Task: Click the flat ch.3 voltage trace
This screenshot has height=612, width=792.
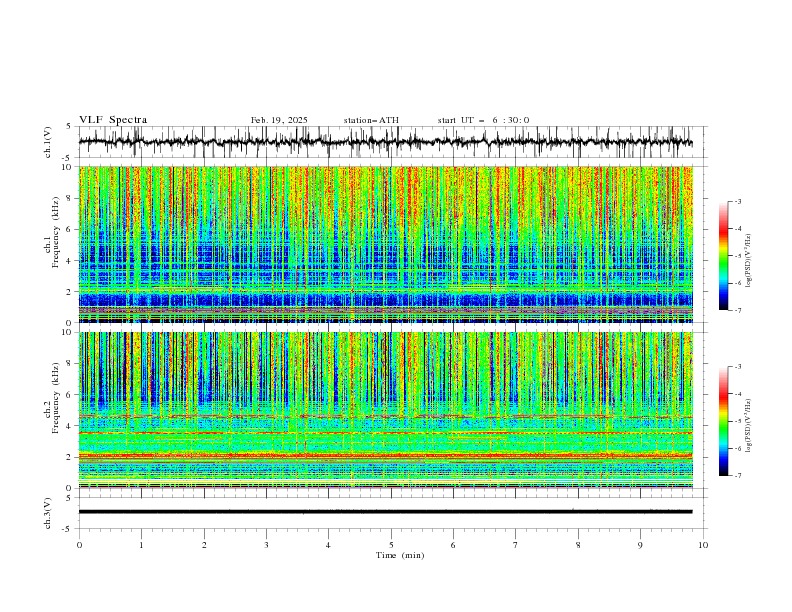Action: pyautogui.click(x=385, y=512)
